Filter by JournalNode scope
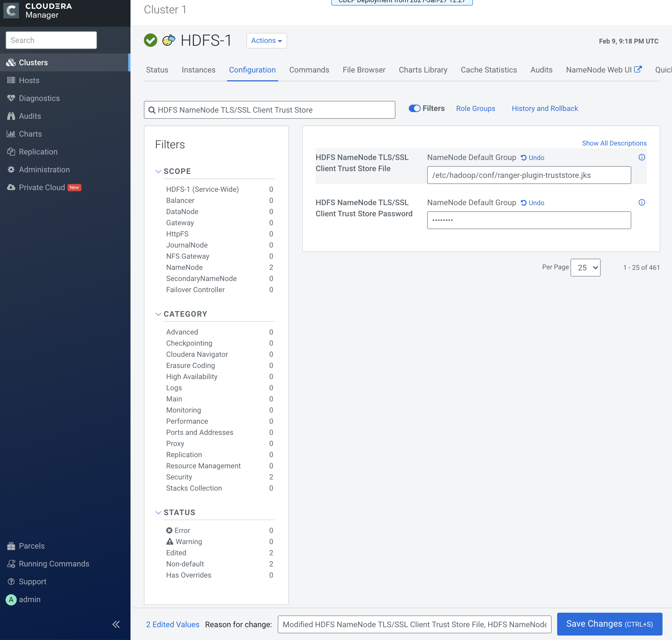This screenshot has height=640, width=672. click(219, 245)
